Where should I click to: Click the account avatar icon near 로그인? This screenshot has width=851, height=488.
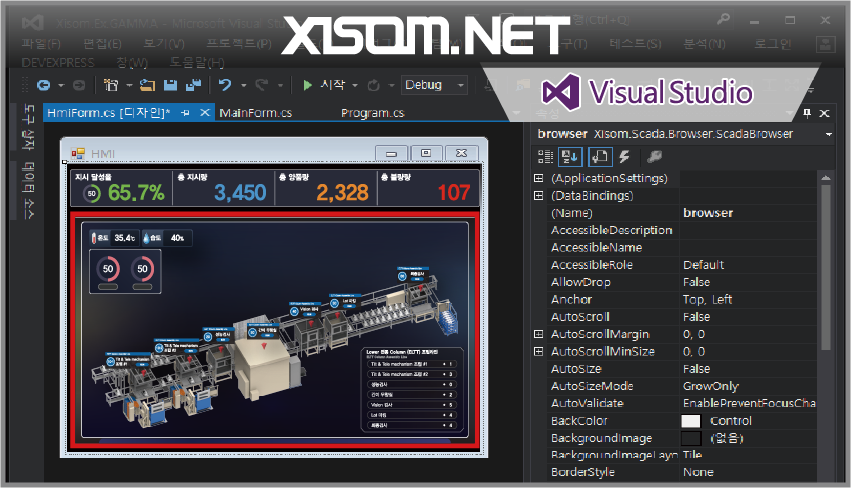point(825,44)
